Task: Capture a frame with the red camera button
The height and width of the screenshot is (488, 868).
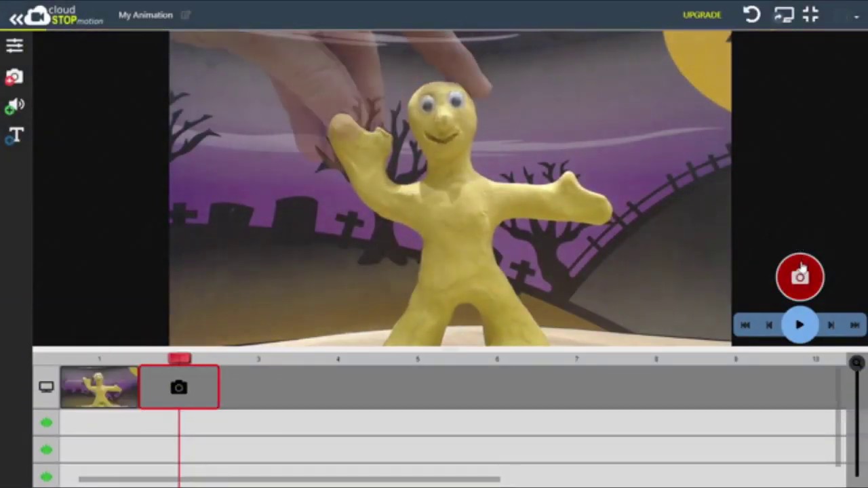Action: [800, 277]
